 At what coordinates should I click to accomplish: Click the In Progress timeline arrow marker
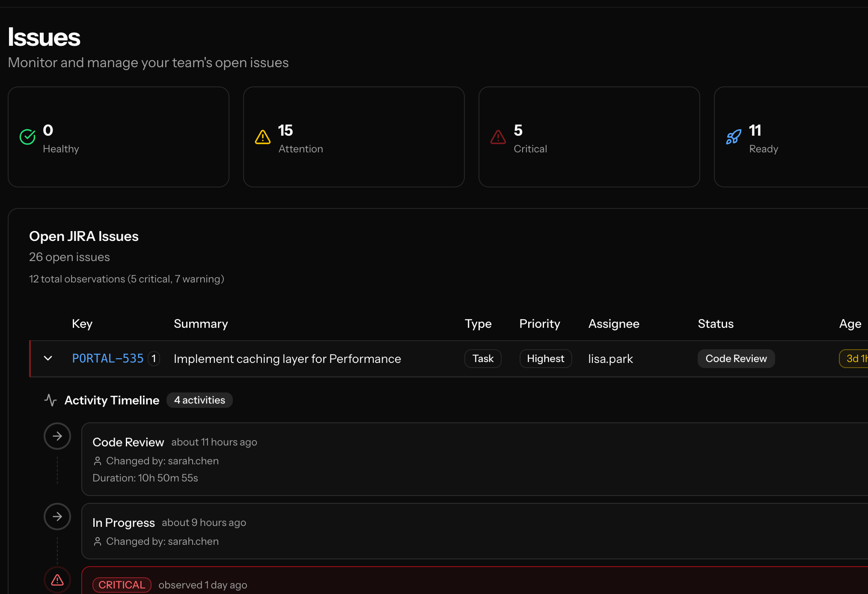[x=57, y=517]
